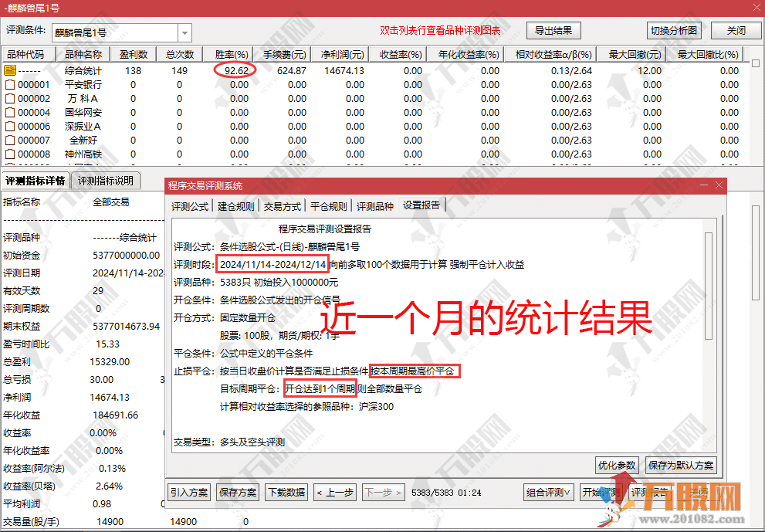
Task: Click the 初始资金 value 5377000000.00
Action: tap(127, 256)
